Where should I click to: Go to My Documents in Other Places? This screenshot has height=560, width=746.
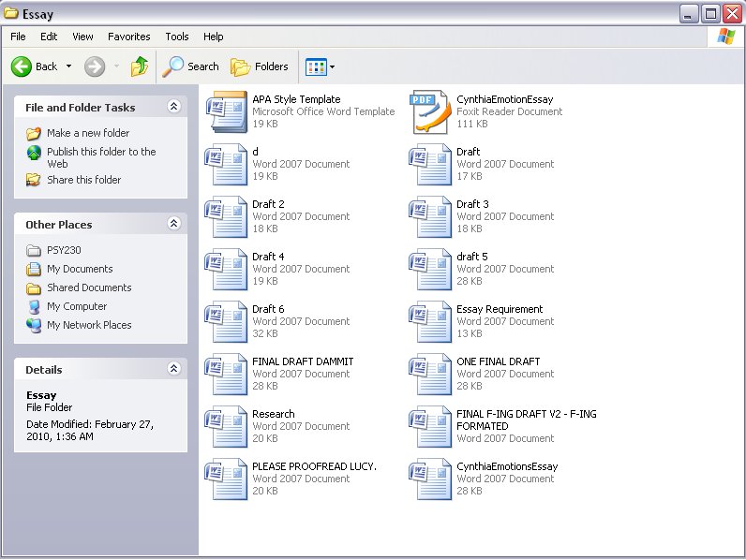[80, 269]
